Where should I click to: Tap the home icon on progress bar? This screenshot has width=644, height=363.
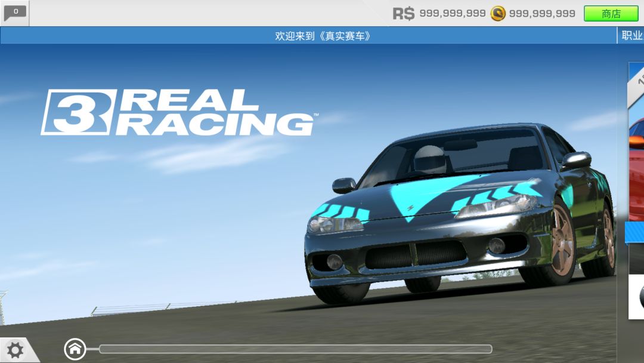75,349
